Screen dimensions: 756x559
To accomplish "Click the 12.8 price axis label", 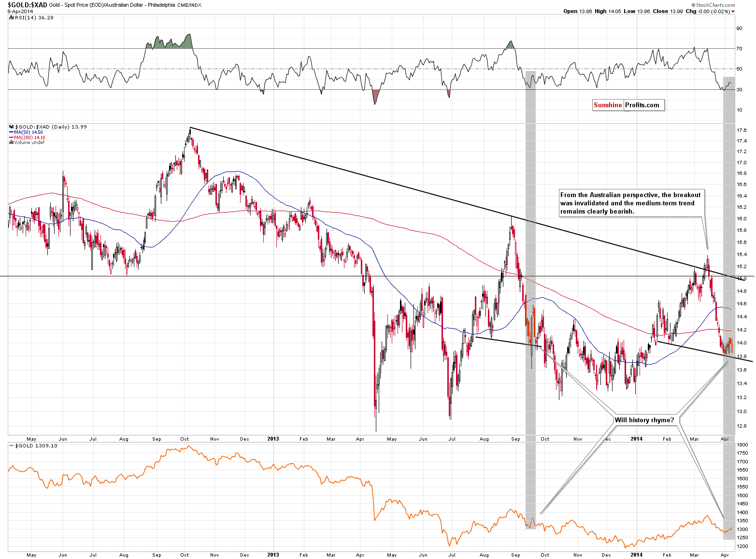I will pyautogui.click(x=742, y=426).
